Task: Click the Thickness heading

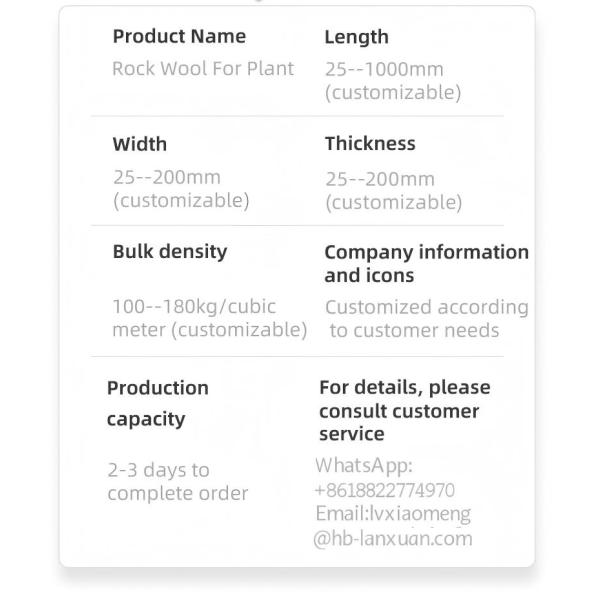Action: pyautogui.click(x=370, y=144)
